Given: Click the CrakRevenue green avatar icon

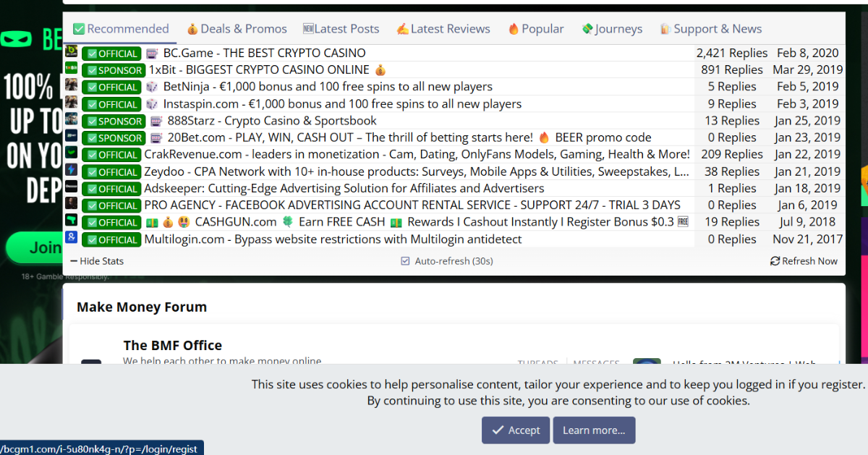Looking at the screenshot, I should pyautogui.click(x=71, y=154).
